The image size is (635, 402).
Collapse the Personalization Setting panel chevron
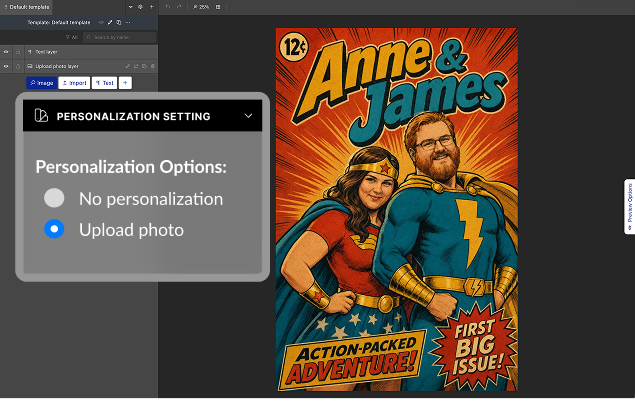point(248,116)
